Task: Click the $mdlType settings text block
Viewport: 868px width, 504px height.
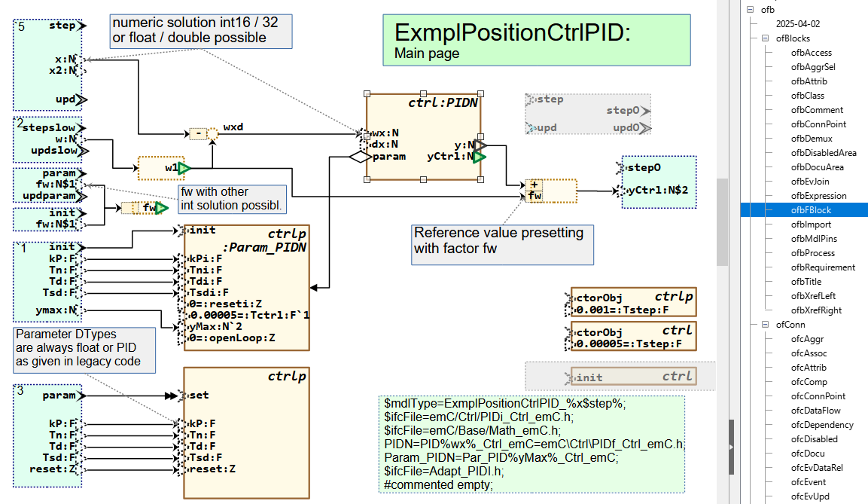Action: [531, 444]
